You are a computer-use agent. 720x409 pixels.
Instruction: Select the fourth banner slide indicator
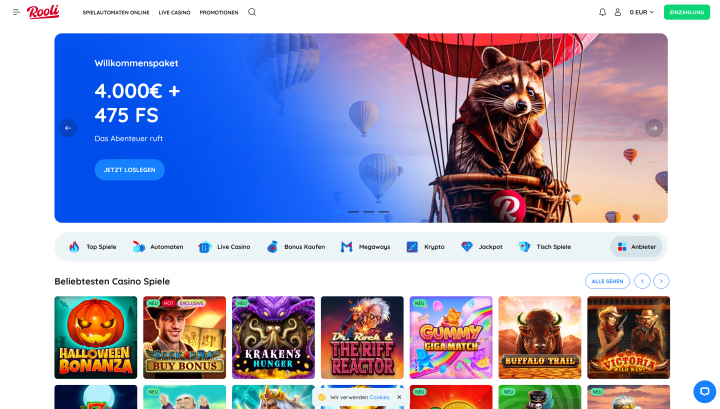pos(384,212)
